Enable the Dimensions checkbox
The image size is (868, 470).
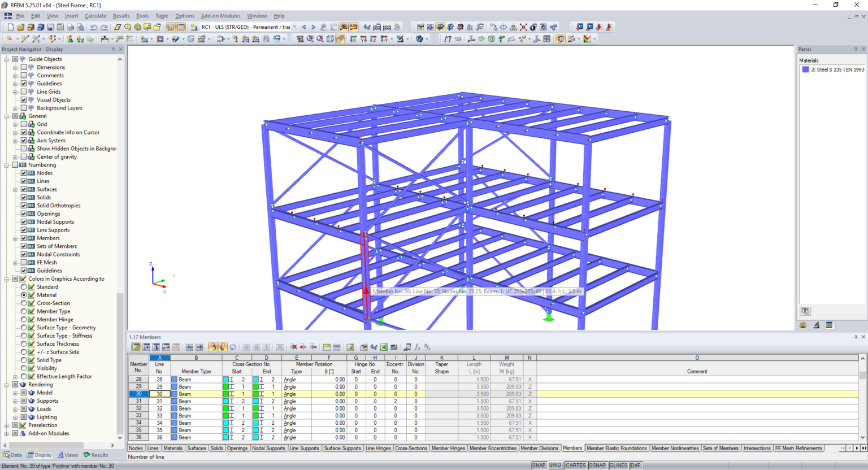24,67
